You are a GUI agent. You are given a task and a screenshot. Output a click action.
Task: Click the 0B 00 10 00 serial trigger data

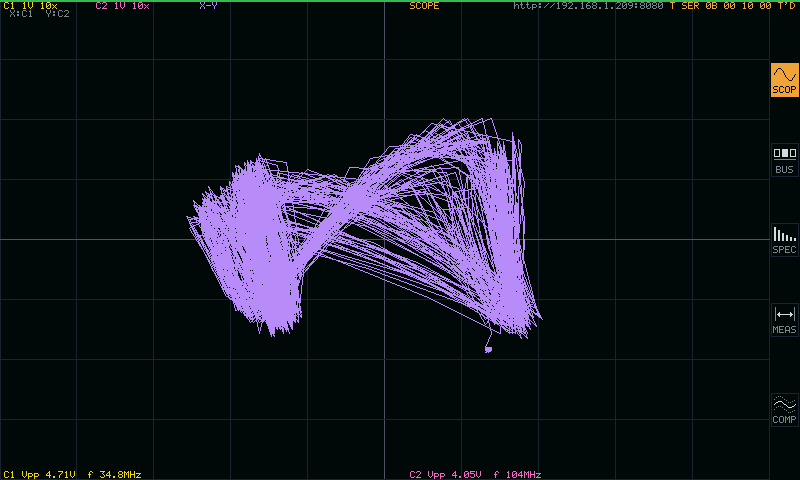tap(738, 6)
